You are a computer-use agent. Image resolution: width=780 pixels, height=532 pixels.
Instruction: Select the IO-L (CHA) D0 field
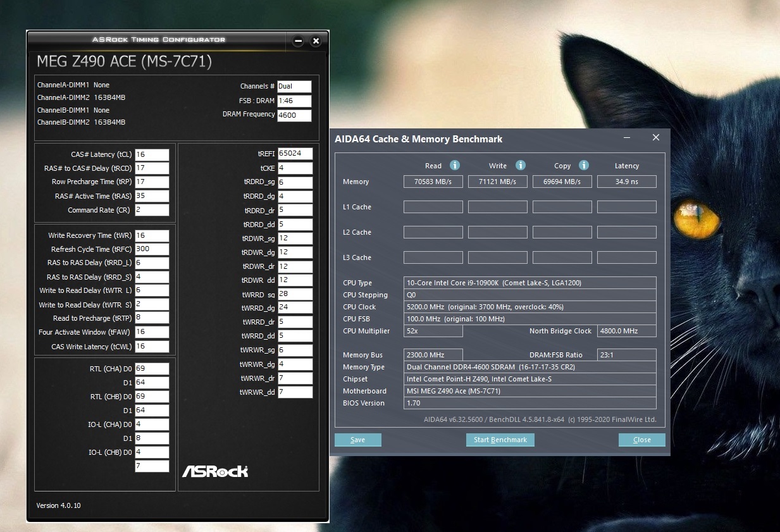(152, 424)
